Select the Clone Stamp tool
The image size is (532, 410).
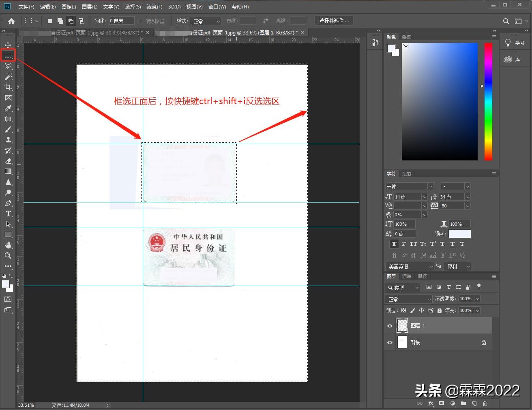8,140
